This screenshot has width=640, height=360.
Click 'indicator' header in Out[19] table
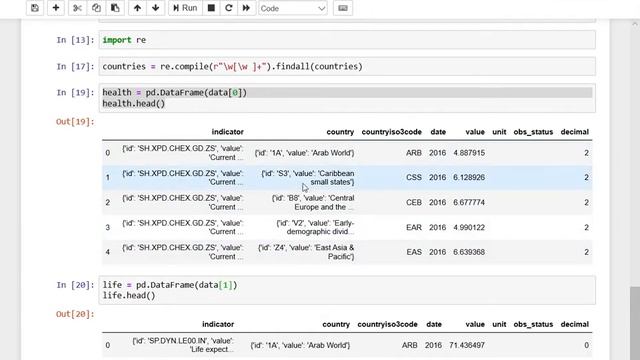tap(227, 132)
